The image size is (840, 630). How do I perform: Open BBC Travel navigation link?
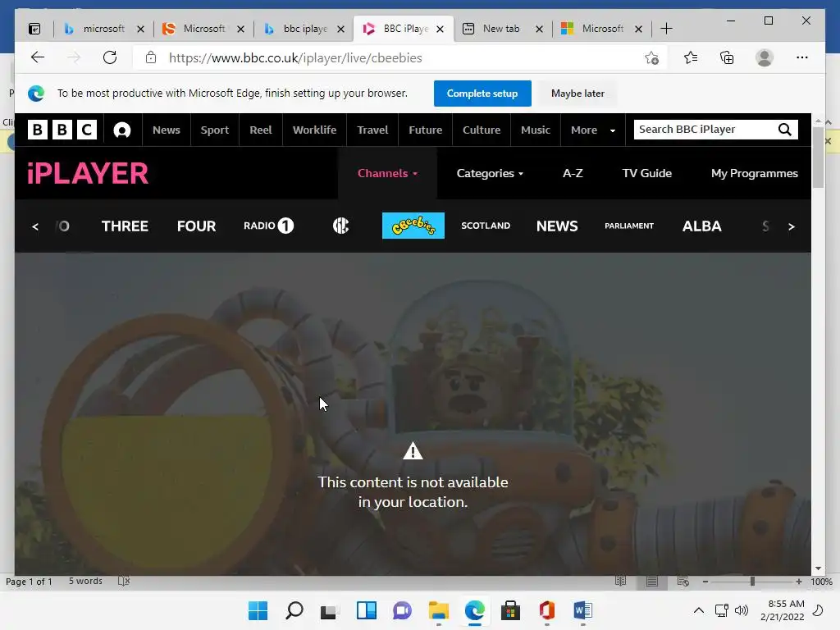click(x=372, y=130)
